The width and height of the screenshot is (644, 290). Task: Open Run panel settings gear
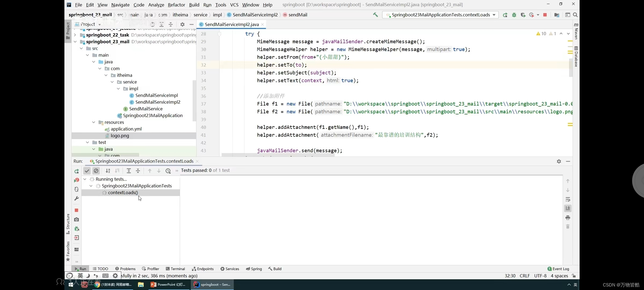pyautogui.click(x=559, y=161)
